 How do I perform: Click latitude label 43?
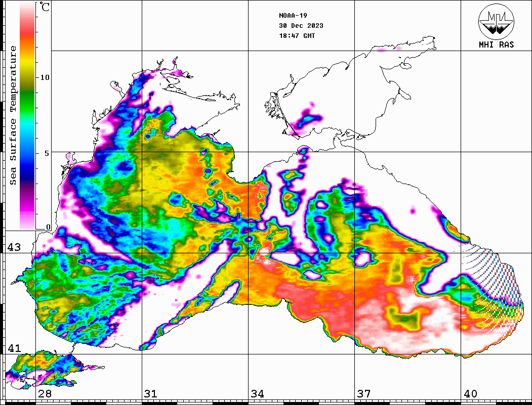[14, 247]
